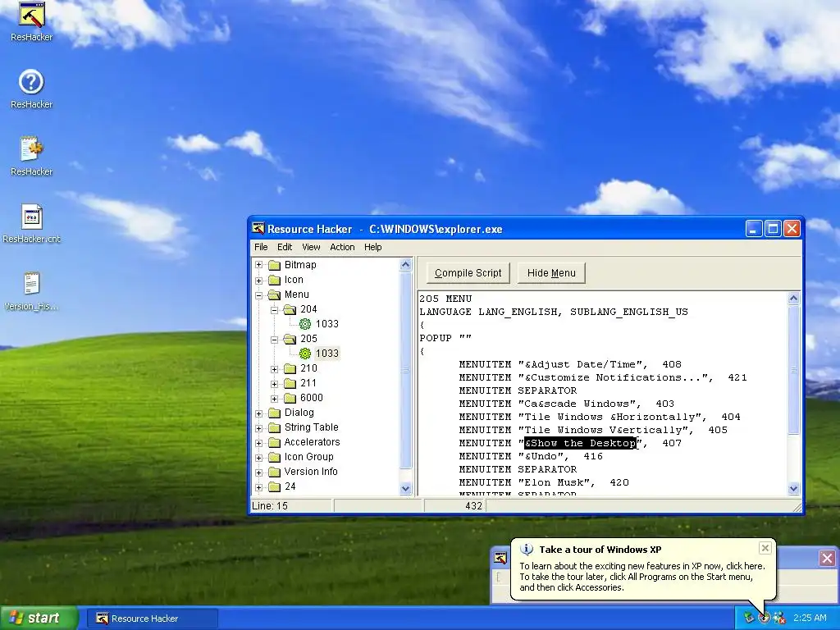Screen dimensions: 840x630
Task: Select the Dialog folder icon
Action: click(x=274, y=413)
